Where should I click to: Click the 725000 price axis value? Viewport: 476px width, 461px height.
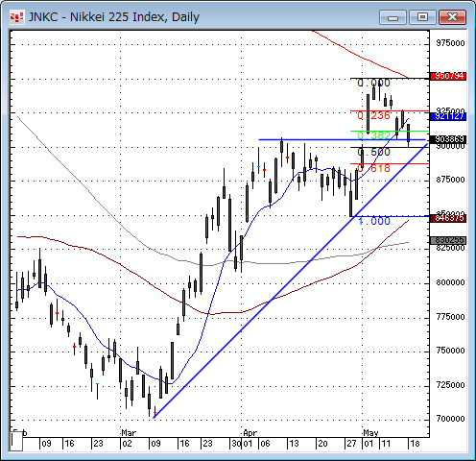[x=450, y=385]
